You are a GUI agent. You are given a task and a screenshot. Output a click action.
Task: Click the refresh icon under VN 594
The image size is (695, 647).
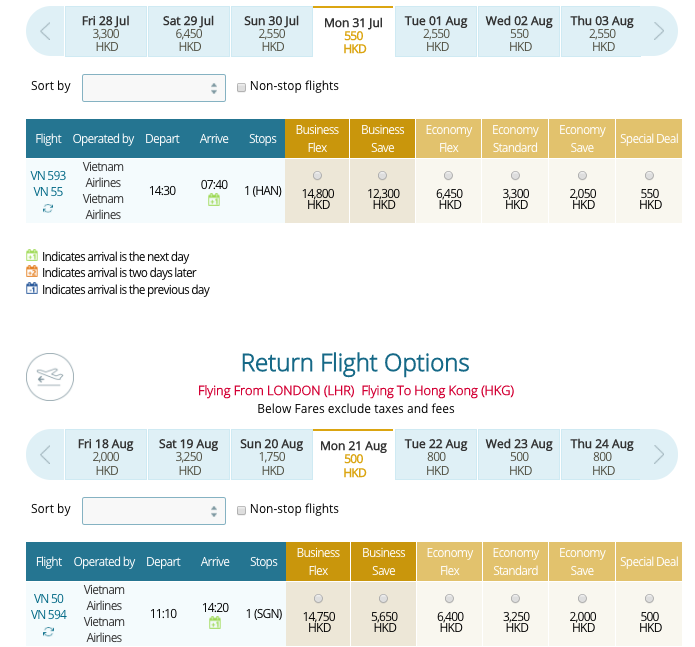pyautogui.click(x=48, y=631)
